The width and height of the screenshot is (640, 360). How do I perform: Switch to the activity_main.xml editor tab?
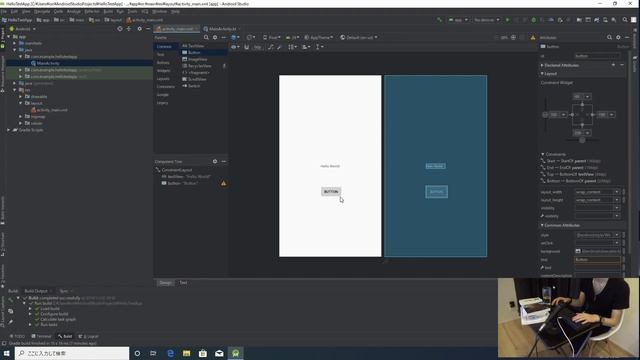(176, 29)
